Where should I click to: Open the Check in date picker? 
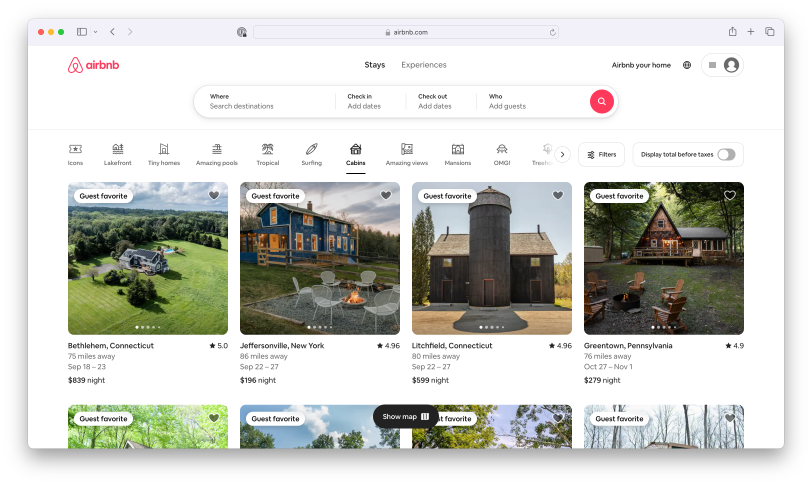(370, 101)
